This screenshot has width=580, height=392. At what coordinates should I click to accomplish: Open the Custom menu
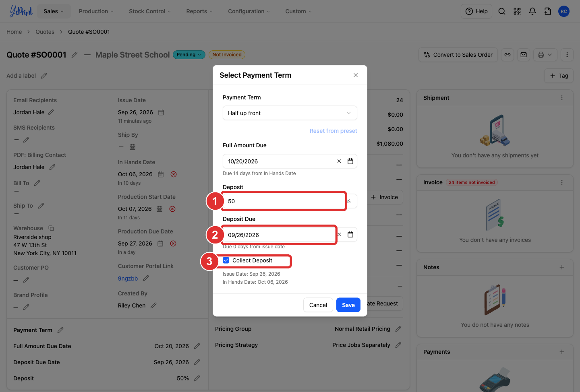tap(298, 11)
